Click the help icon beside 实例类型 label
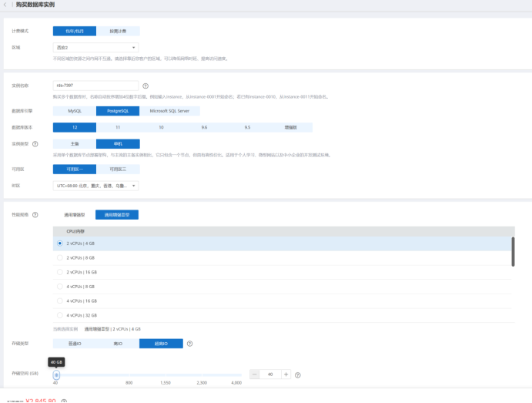Screen dimensions: 532x403 pos(35,144)
